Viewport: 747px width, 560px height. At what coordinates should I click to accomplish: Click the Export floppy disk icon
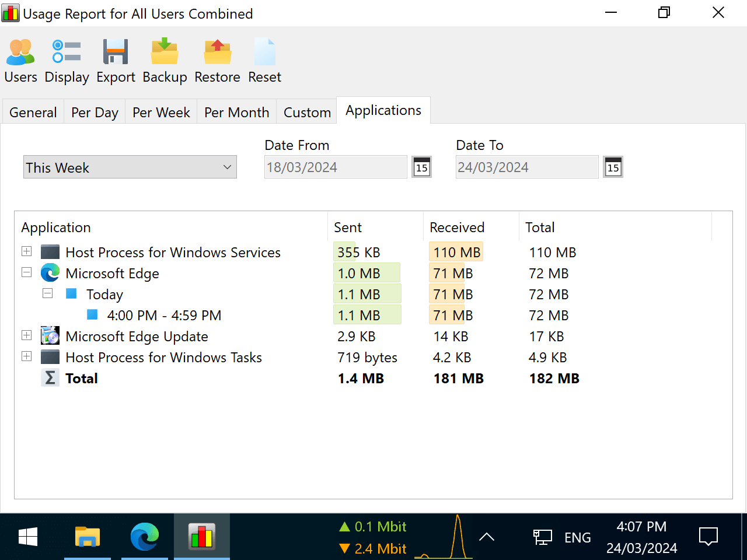pyautogui.click(x=116, y=52)
